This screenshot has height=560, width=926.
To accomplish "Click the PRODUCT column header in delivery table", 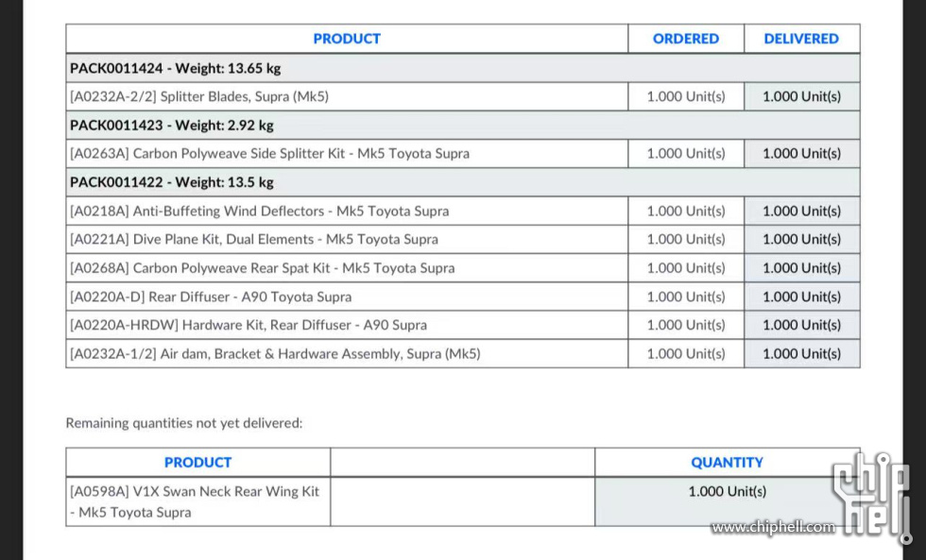I will tap(347, 39).
